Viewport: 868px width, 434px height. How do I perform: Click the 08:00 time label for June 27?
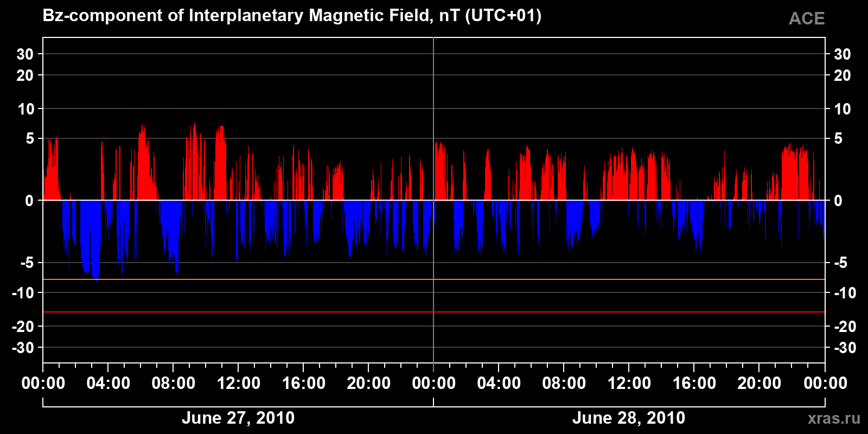tap(174, 383)
